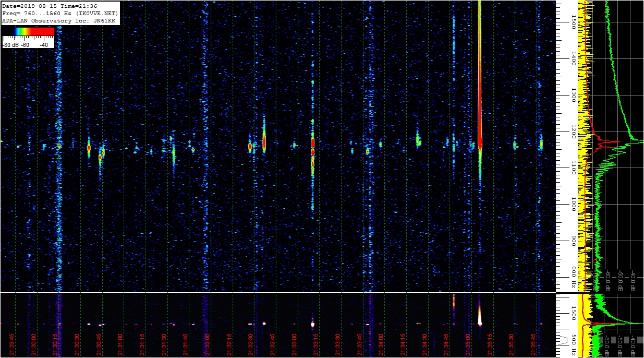Click the 21:34:00 time marker
The width and height of the screenshot is (644, 358).
click(x=382, y=345)
